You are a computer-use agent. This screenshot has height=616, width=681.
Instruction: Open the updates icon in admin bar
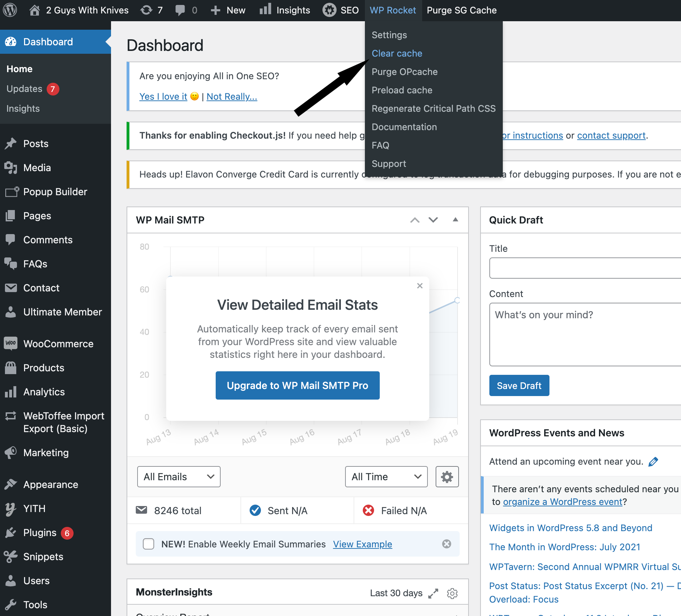146,10
